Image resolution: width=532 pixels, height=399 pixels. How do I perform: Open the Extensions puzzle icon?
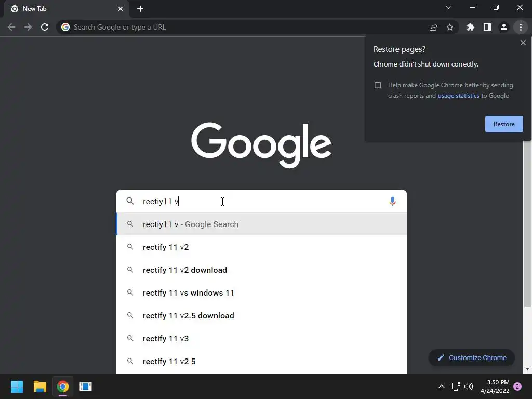tap(471, 27)
